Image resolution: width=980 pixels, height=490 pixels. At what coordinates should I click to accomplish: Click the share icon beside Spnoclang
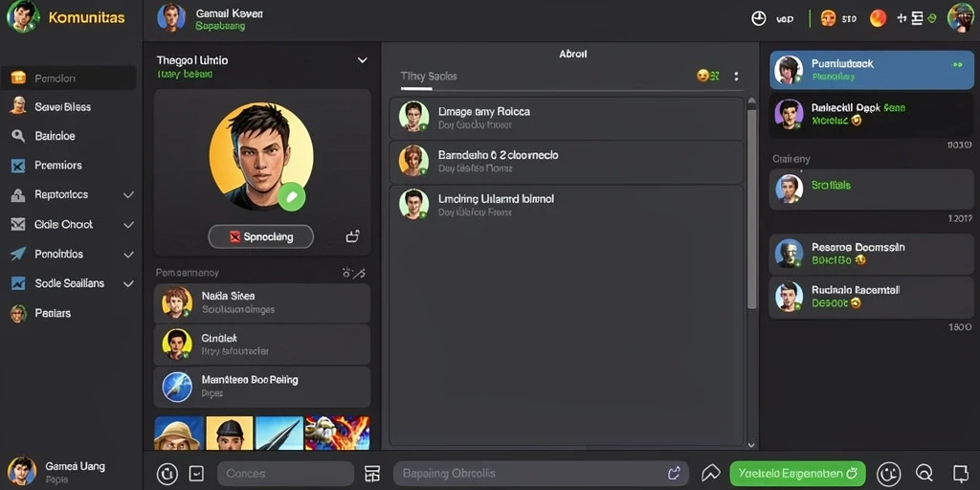353,236
